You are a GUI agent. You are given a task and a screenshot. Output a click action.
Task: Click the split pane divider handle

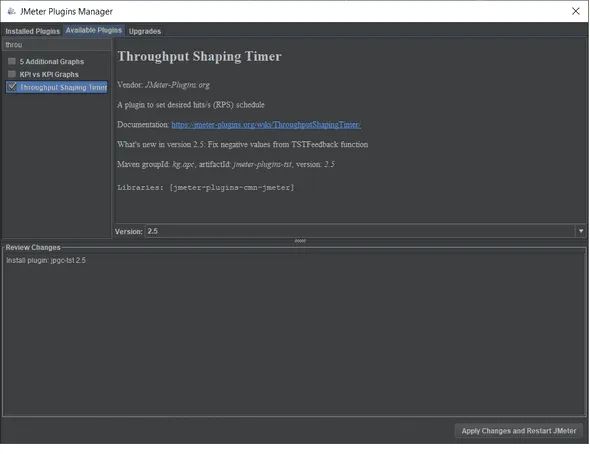[300, 241]
